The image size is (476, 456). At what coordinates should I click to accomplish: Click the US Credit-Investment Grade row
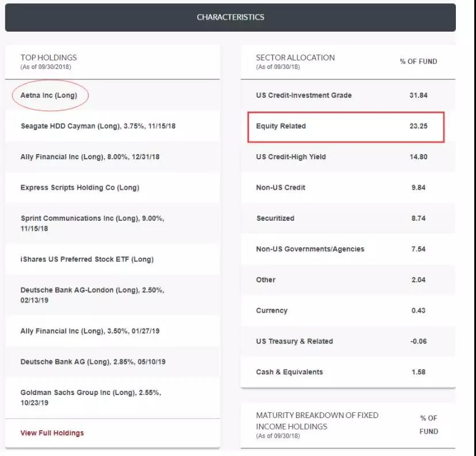304,95
